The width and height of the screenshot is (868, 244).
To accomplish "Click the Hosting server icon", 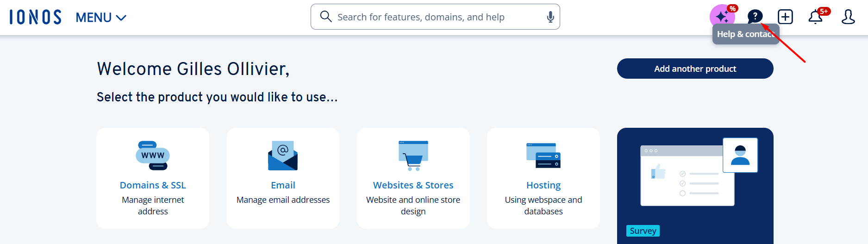I will coord(543,156).
